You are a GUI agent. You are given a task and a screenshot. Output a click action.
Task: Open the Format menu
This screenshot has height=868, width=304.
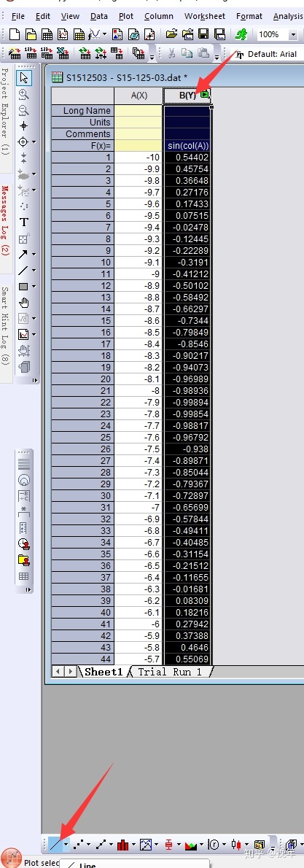tap(249, 16)
